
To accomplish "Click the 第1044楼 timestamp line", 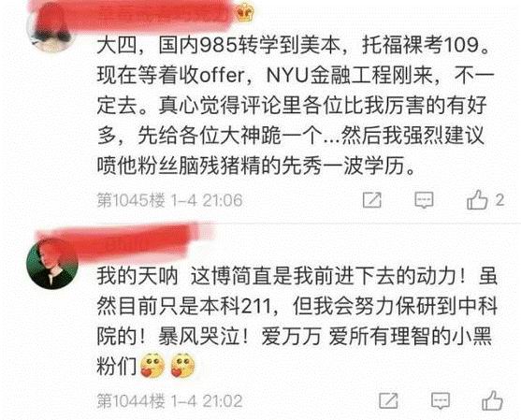I will click(x=169, y=401).
